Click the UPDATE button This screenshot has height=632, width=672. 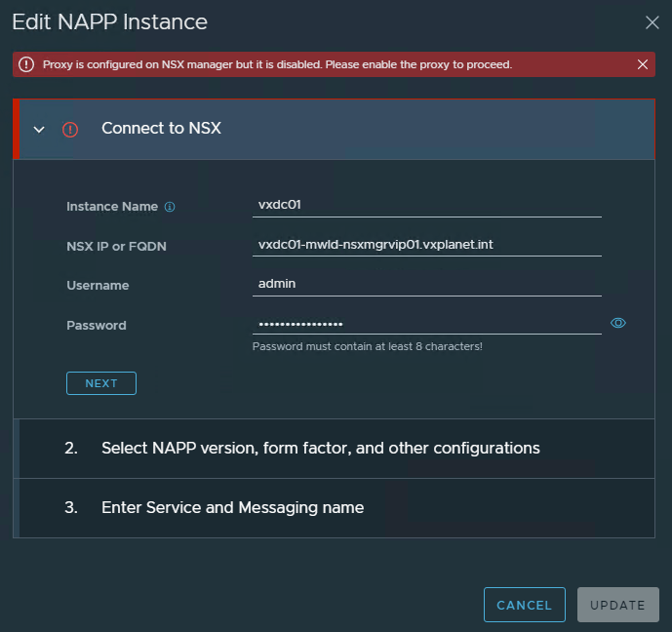[x=617, y=605]
